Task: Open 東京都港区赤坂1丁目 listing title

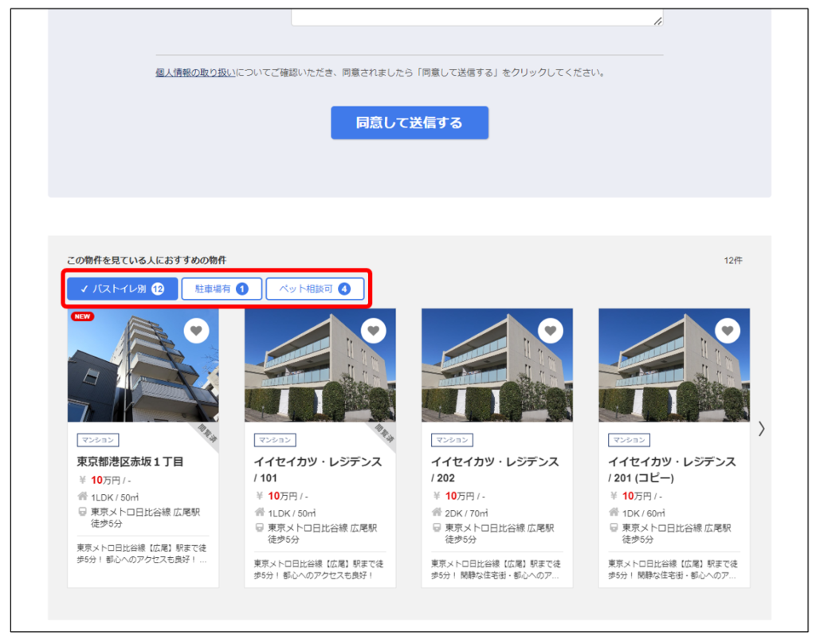Action: click(x=130, y=461)
